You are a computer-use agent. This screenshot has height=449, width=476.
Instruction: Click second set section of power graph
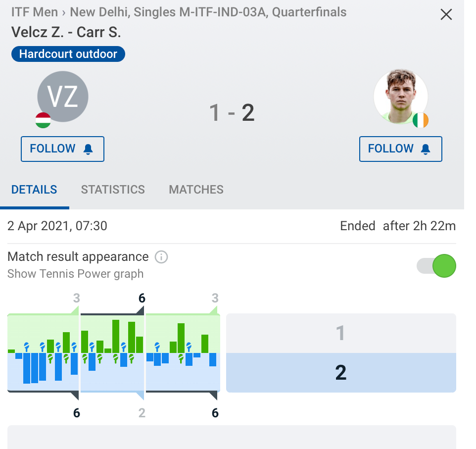coord(112,352)
